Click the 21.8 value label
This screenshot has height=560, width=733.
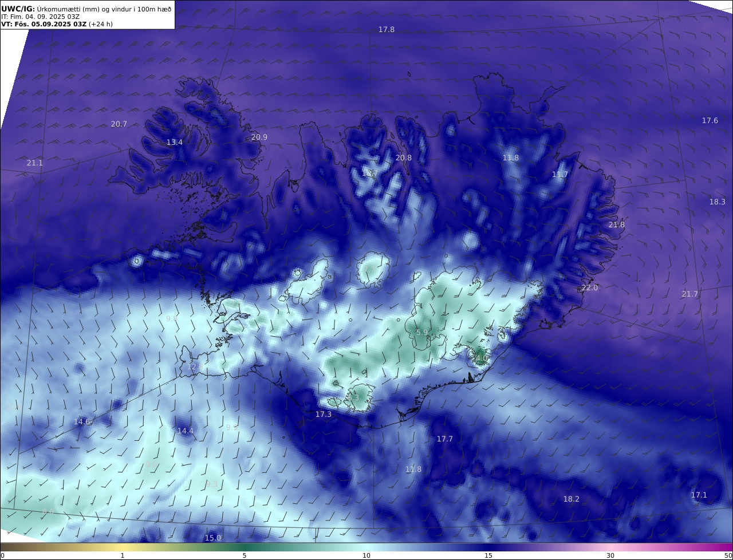coord(617,224)
